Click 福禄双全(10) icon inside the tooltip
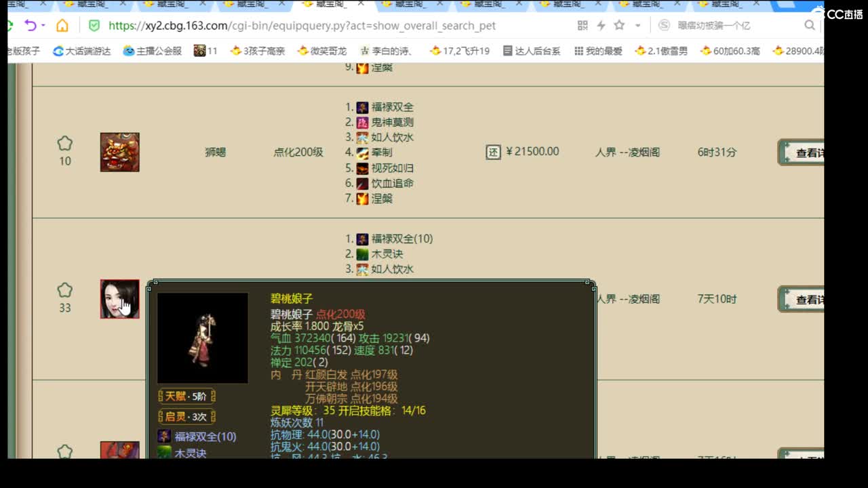The image size is (868, 488). click(x=164, y=436)
